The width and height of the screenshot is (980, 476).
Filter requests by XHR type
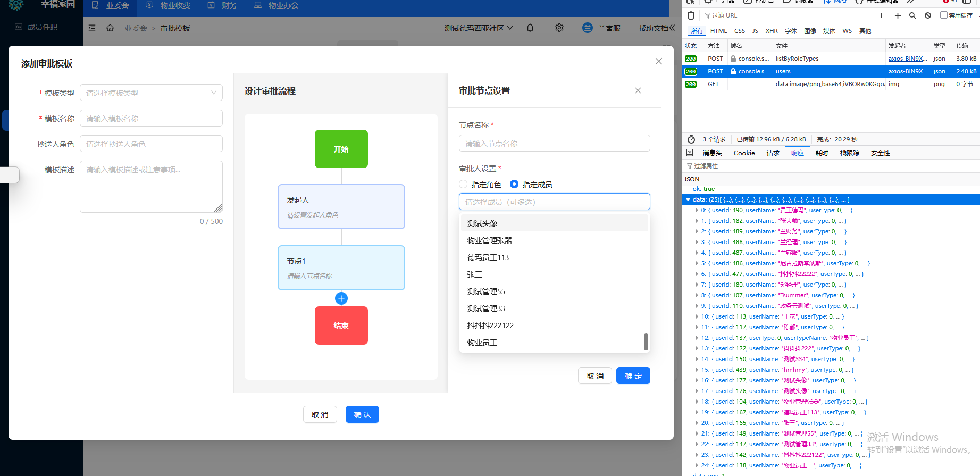pos(771,31)
